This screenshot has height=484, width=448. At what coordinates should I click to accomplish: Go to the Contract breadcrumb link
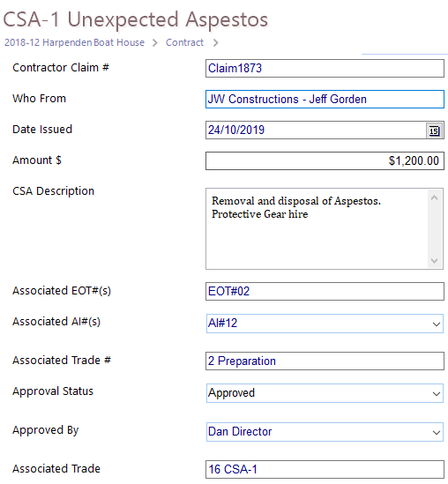click(184, 42)
